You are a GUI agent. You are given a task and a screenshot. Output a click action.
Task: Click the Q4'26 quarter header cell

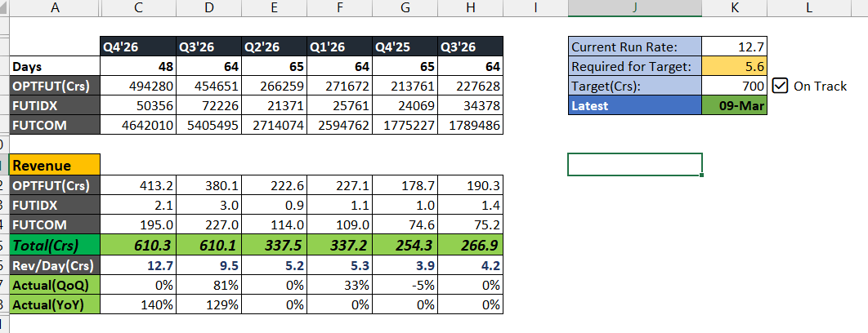tap(136, 47)
